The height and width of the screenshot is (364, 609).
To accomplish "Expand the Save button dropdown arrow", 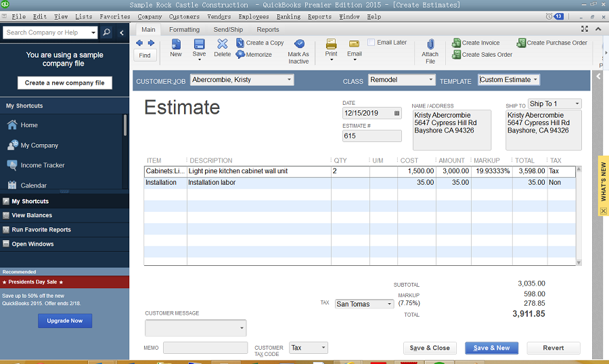I will pyautogui.click(x=199, y=60).
